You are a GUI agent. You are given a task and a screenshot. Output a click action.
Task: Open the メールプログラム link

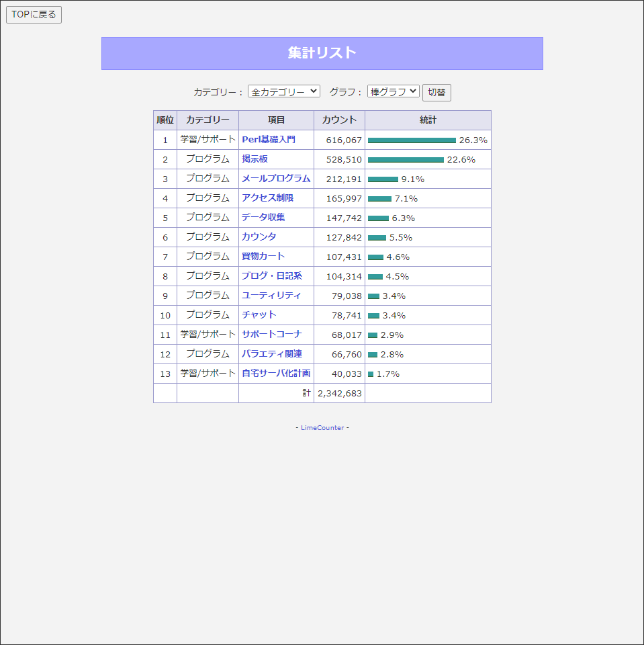[x=275, y=179]
